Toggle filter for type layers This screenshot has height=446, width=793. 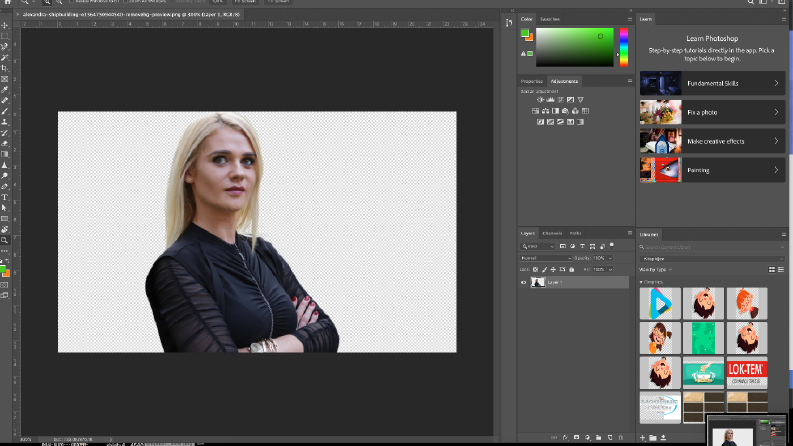(582, 246)
